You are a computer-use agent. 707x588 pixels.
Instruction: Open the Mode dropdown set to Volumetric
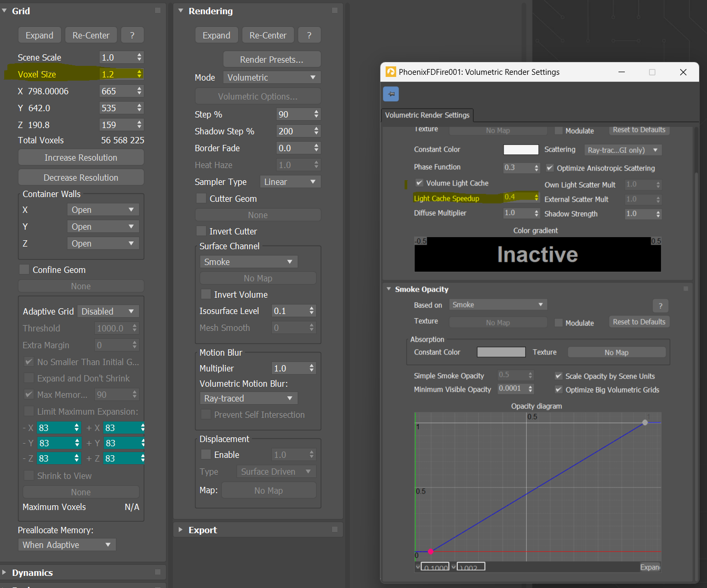pyautogui.click(x=272, y=77)
